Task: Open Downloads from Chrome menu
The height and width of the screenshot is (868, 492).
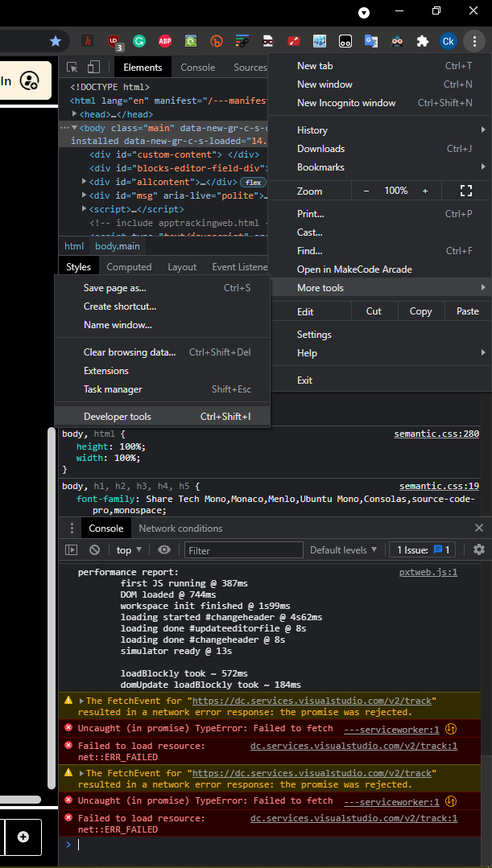Action: 379,149
